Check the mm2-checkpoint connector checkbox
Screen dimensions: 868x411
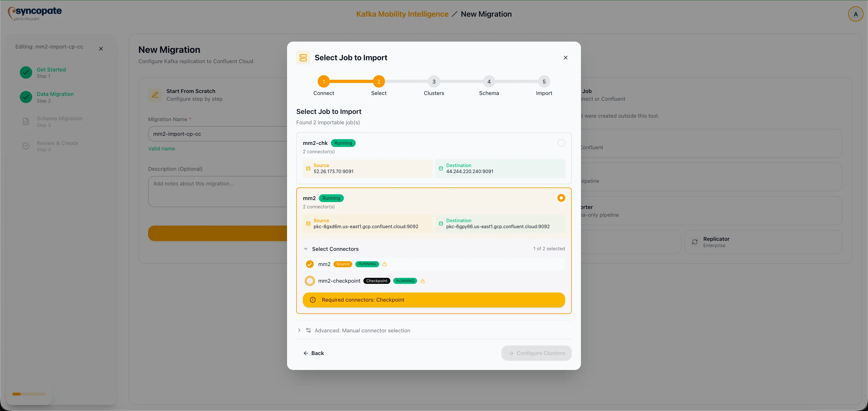(x=309, y=281)
